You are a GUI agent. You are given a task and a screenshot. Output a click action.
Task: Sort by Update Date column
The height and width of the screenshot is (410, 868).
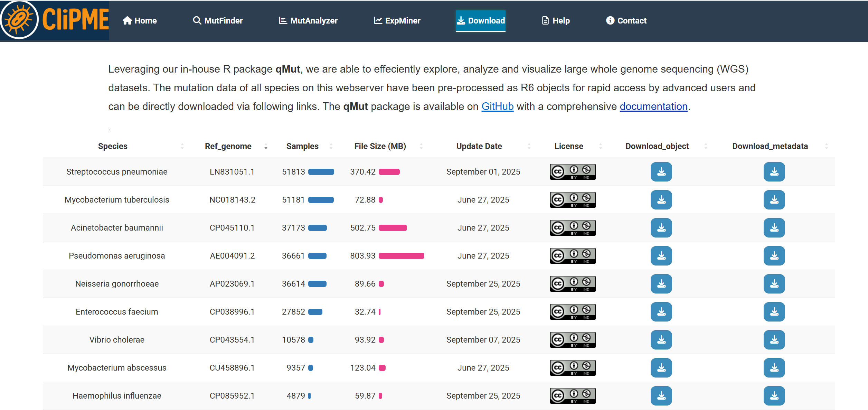tap(479, 146)
